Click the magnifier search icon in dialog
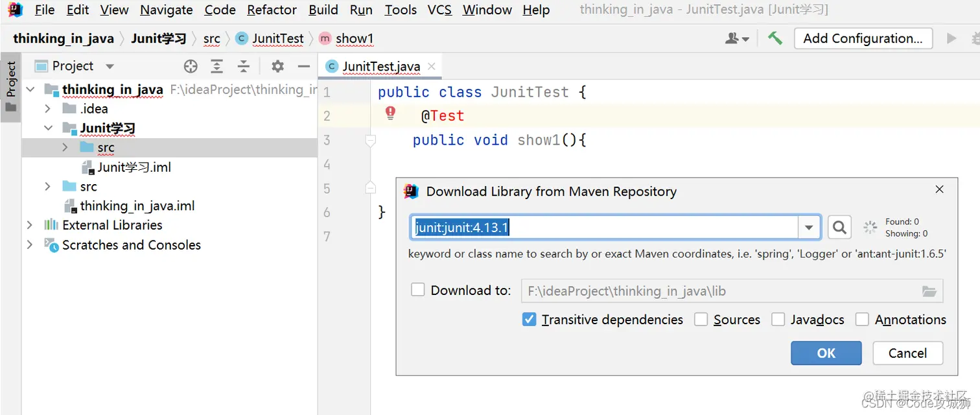 pos(839,228)
